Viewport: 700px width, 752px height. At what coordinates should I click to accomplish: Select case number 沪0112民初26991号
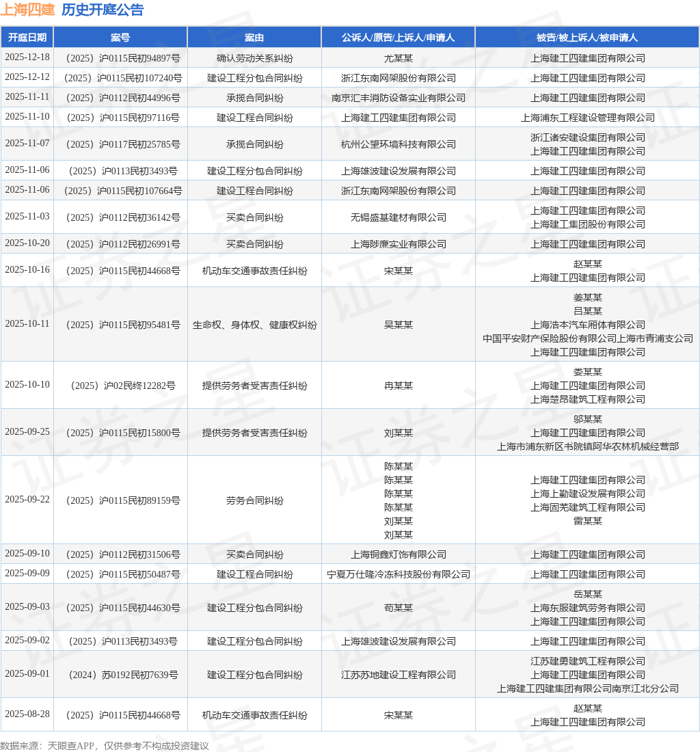tap(123, 244)
